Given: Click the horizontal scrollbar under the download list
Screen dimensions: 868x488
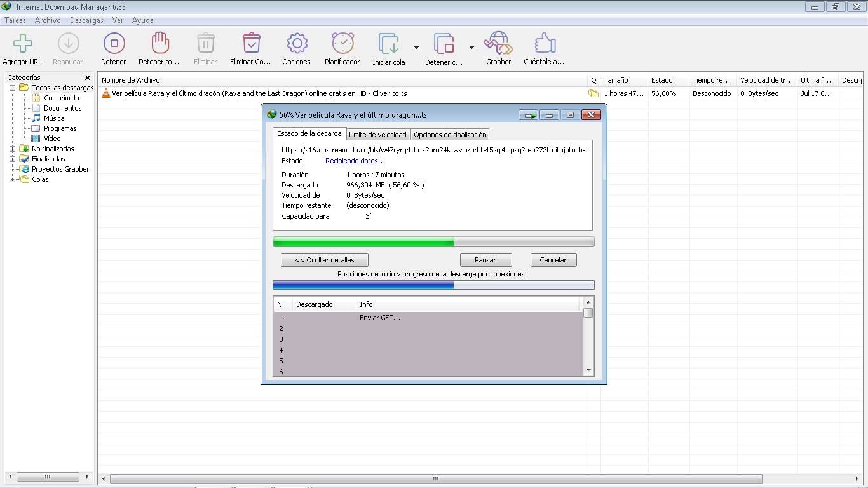Looking at the screenshot, I should pos(436,478).
